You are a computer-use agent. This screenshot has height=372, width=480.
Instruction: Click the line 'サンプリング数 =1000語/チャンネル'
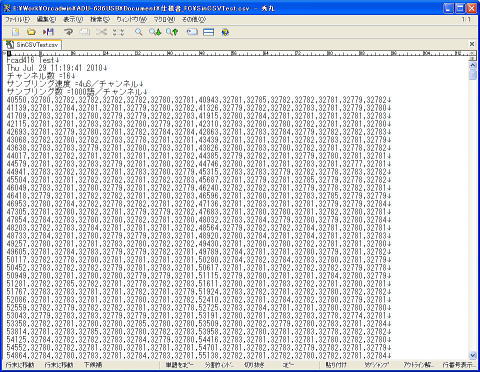click(x=77, y=92)
